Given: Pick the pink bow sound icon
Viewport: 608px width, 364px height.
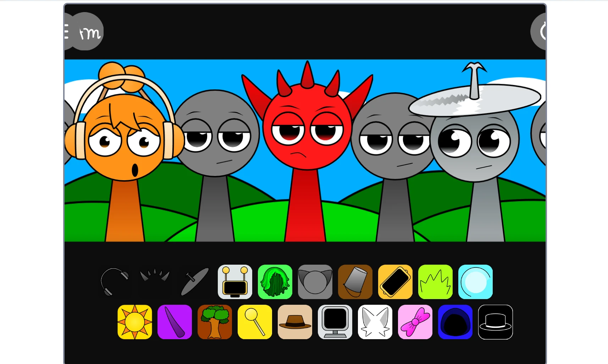Looking at the screenshot, I should (415, 322).
